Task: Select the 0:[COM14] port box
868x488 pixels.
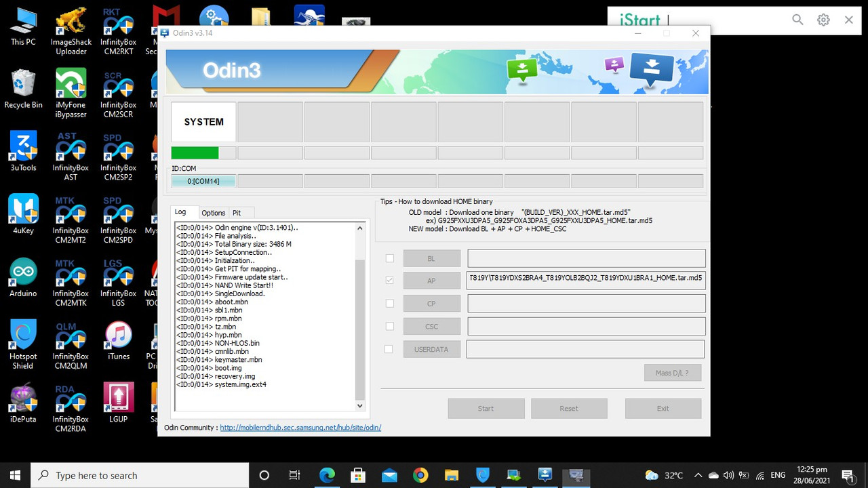Action: (203, 181)
